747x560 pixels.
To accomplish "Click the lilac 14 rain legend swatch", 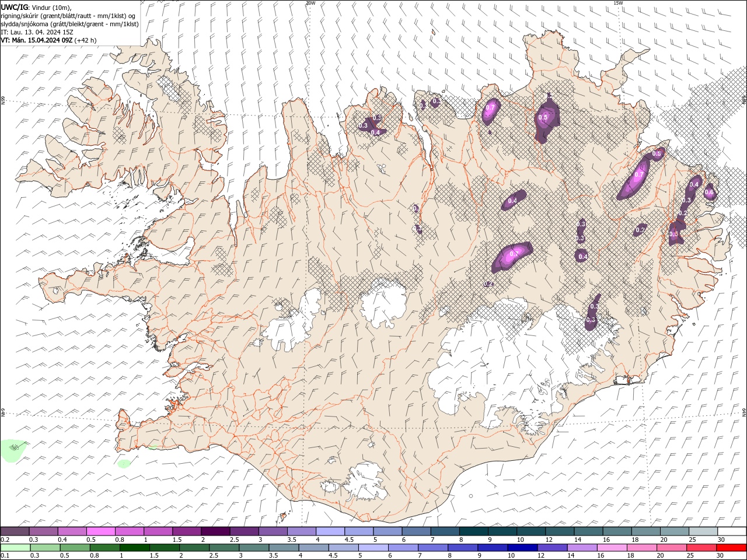I will tap(582, 548).
